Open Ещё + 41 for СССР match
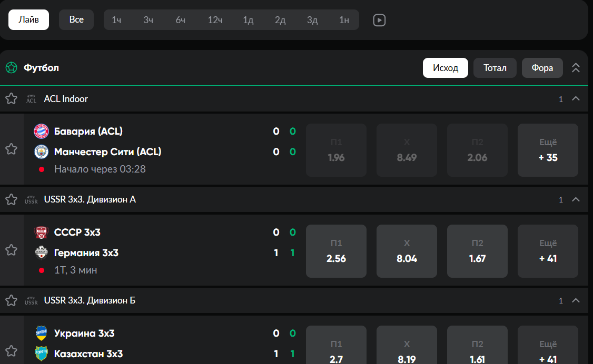Screen dimensions: 593x364 (548, 251)
